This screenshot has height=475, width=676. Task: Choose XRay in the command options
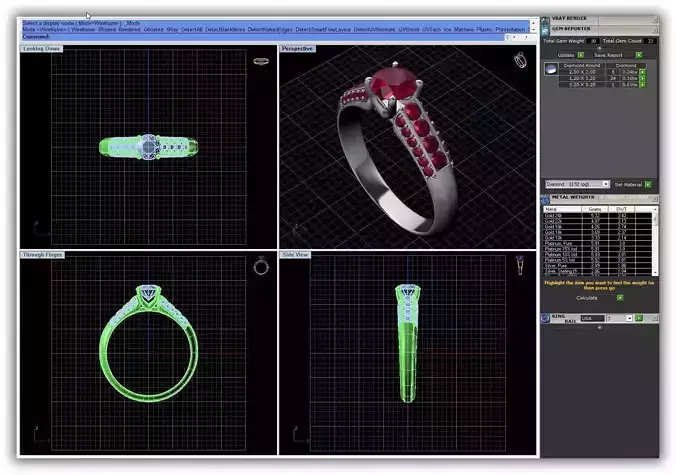[172, 29]
